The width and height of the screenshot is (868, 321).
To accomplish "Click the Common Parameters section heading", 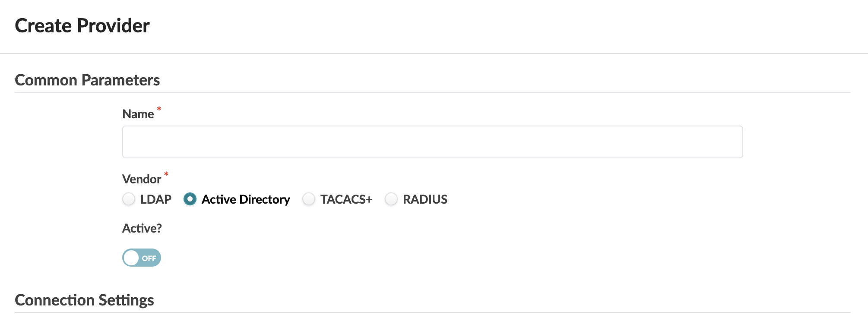I will pos(87,80).
